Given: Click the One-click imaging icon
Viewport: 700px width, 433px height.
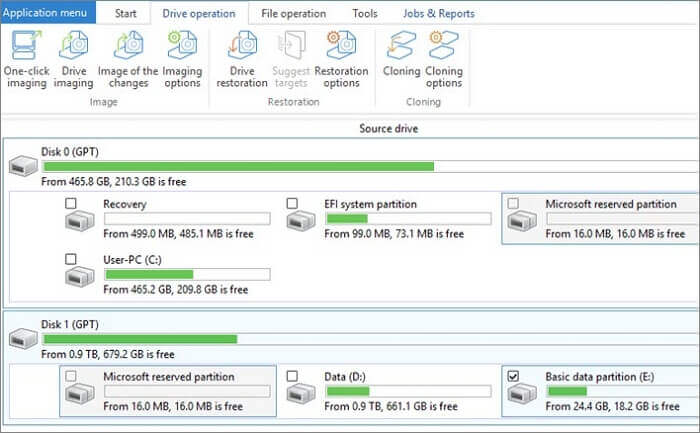Looking at the screenshot, I should coord(27,48).
